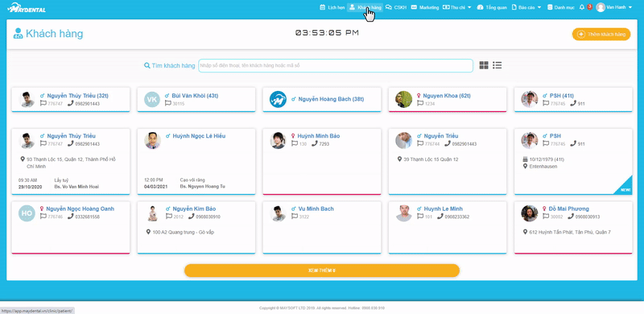Open the notifications bell icon
Image resolution: width=644 pixels, height=314 pixels.
pyautogui.click(x=581, y=7)
